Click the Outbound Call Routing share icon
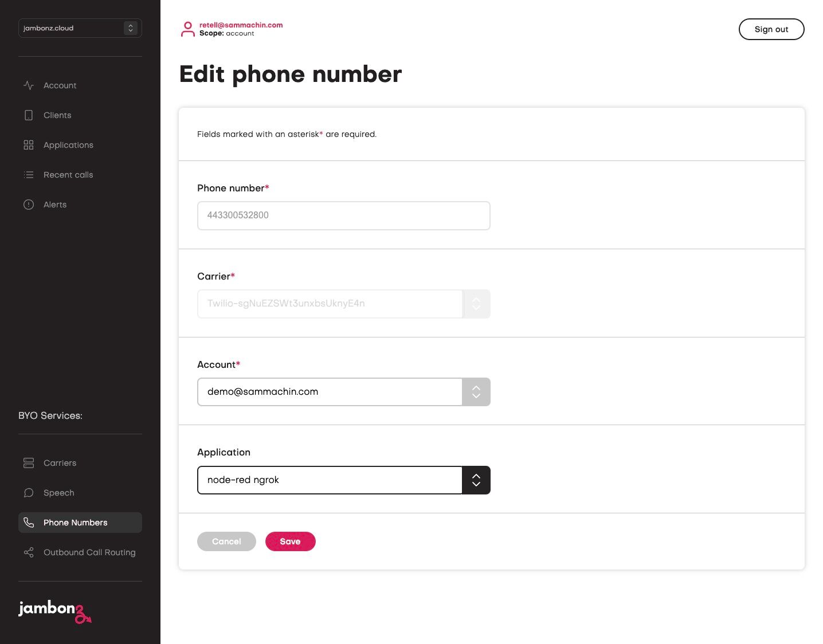 (29, 552)
